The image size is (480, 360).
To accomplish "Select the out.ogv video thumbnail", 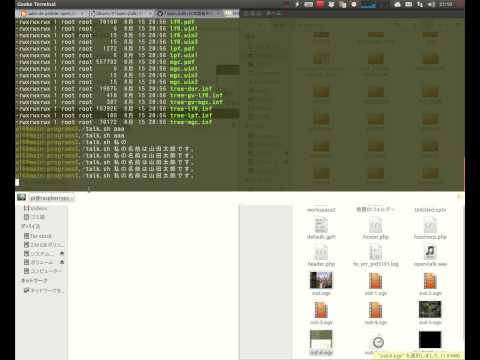I will 321,280.
